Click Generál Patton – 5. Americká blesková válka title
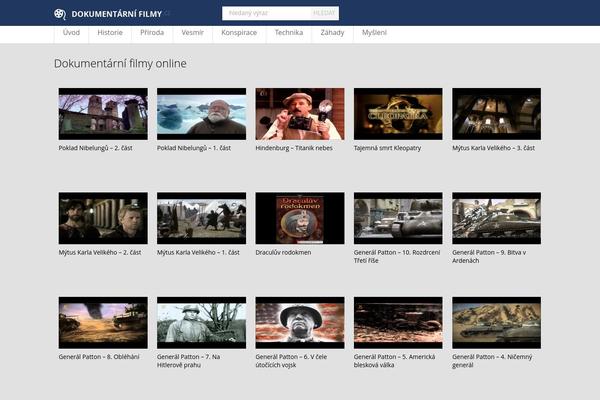This screenshot has width=600, height=400. pos(395,361)
